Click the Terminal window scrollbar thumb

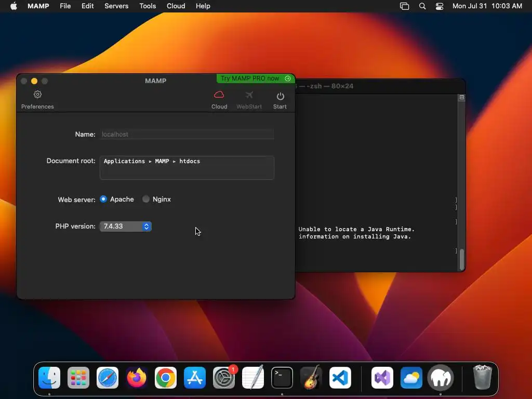coord(462,260)
